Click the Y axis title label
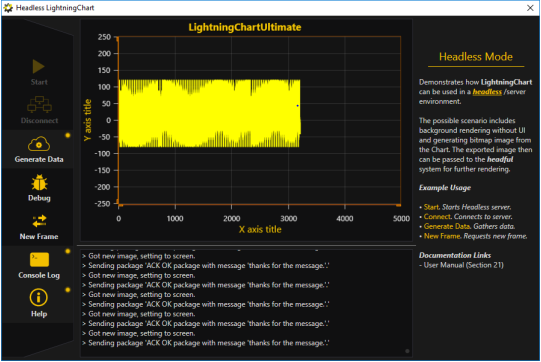The height and width of the screenshot is (362, 541). 88,120
